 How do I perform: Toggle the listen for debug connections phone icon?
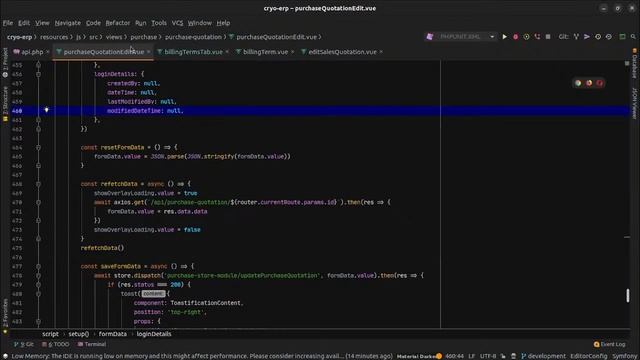pyautogui.click(x=537, y=37)
